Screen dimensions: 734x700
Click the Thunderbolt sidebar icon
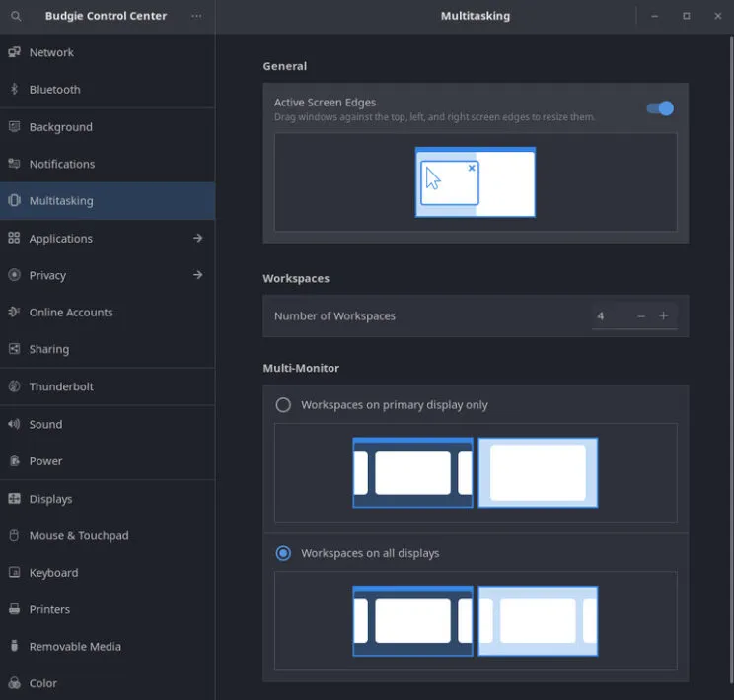tap(14, 386)
